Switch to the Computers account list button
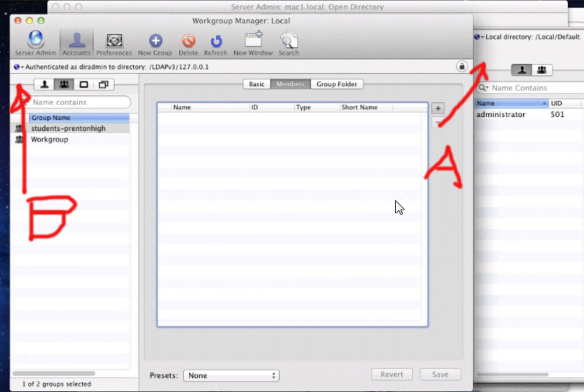This screenshot has height=392, width=584. click(84, 85)
